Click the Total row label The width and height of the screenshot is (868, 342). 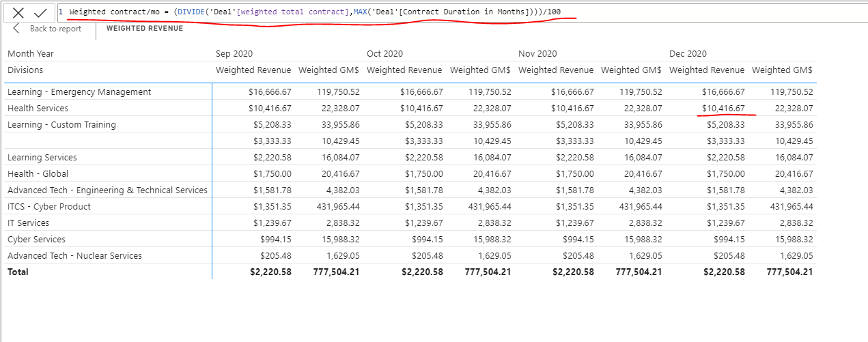coord(18,272)
